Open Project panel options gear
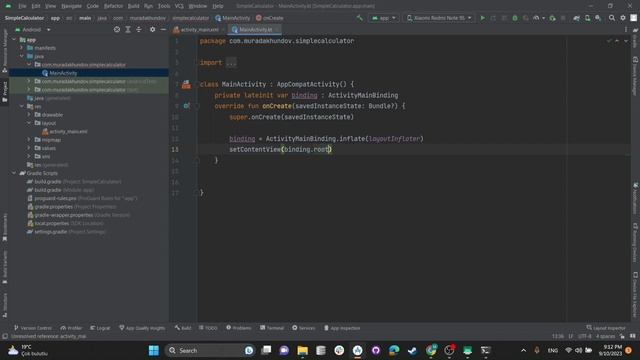 click(x=152, y=29)
